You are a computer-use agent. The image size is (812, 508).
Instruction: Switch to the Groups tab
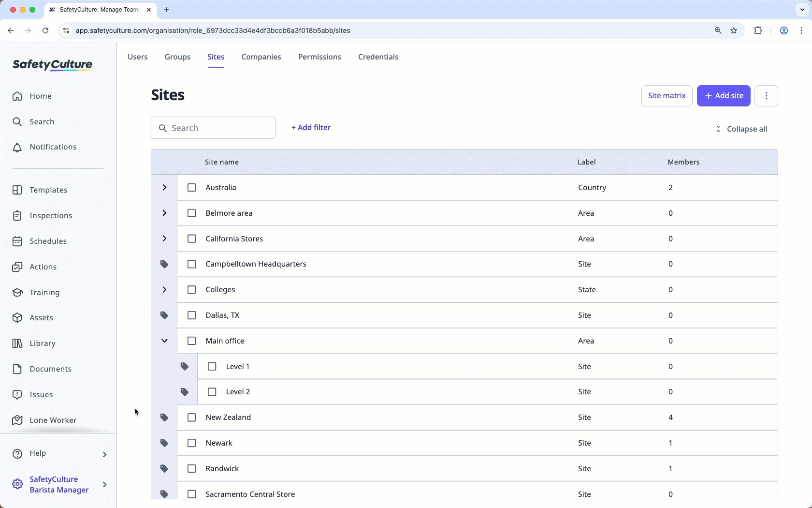point(177,57)
